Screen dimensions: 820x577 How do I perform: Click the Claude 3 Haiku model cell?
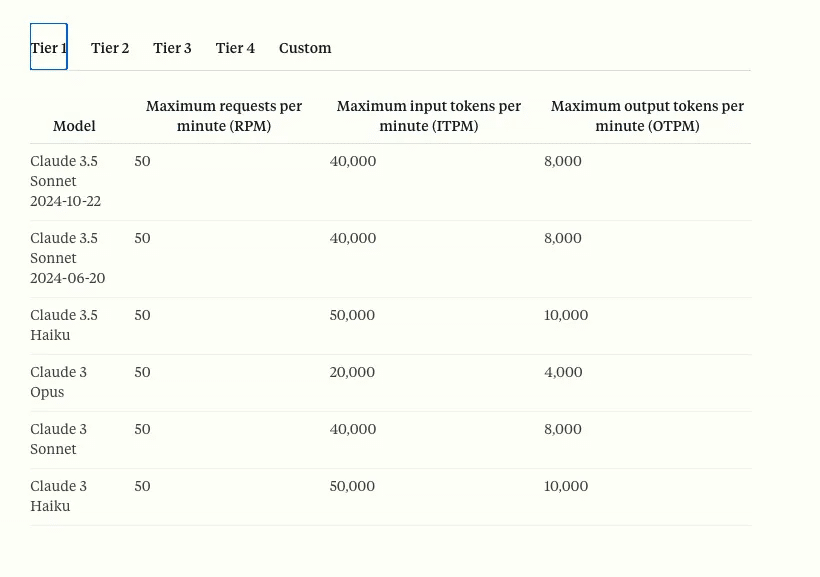pyautogui.click(x=59, y=496)
